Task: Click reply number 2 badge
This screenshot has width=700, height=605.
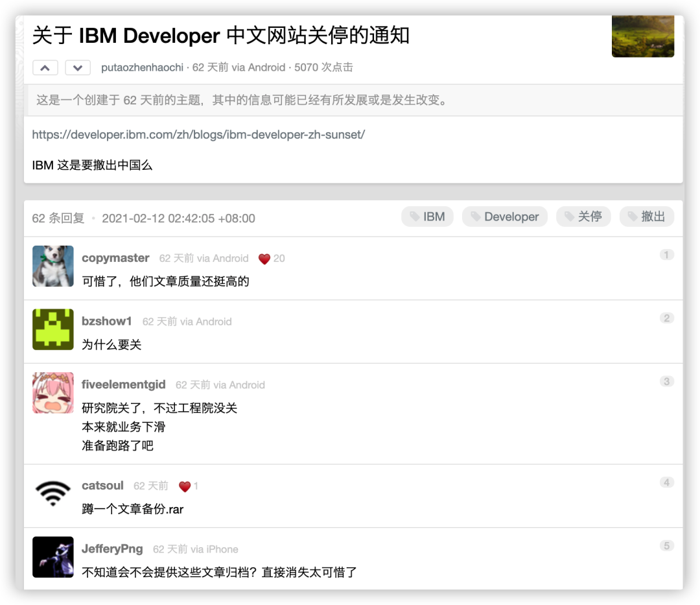Action: (666, 318)
